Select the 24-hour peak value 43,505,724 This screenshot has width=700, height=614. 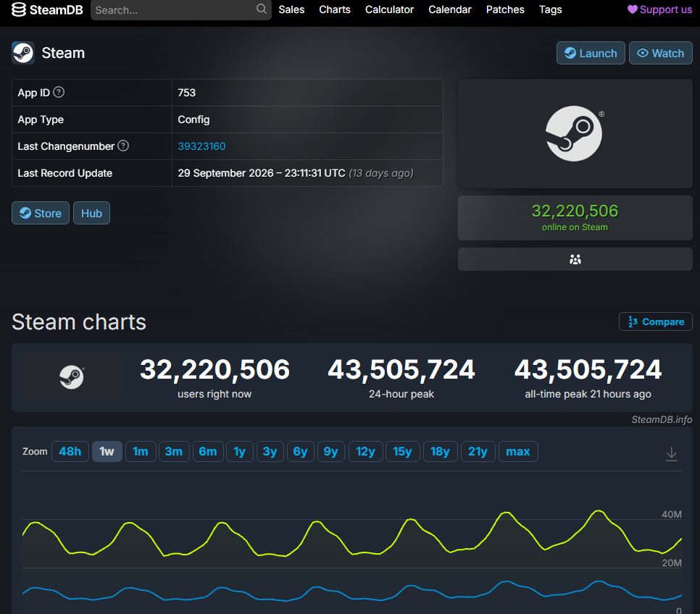pyautogui.click(x=401, y=369)
